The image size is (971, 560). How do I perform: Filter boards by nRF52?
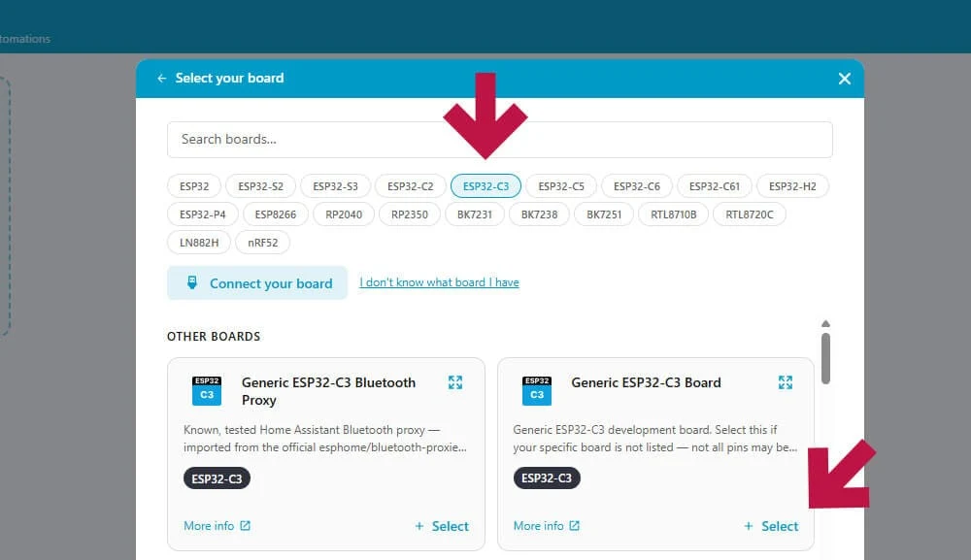(x=262, y=243)
